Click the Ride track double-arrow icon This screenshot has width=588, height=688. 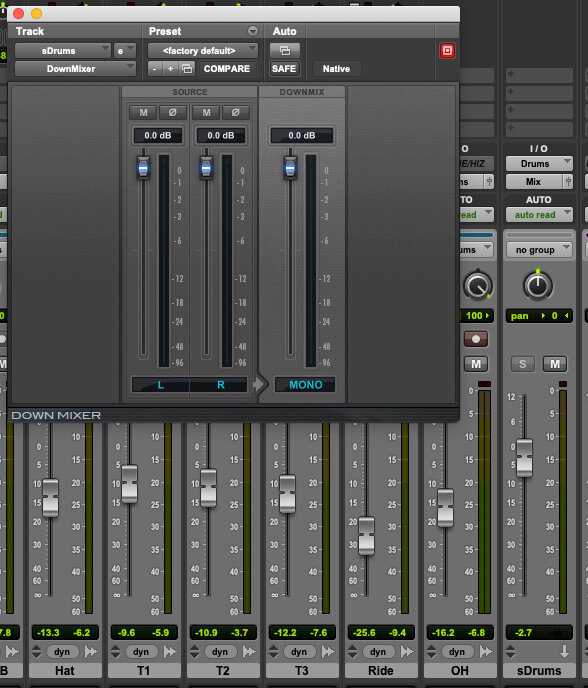pos(407,652)
